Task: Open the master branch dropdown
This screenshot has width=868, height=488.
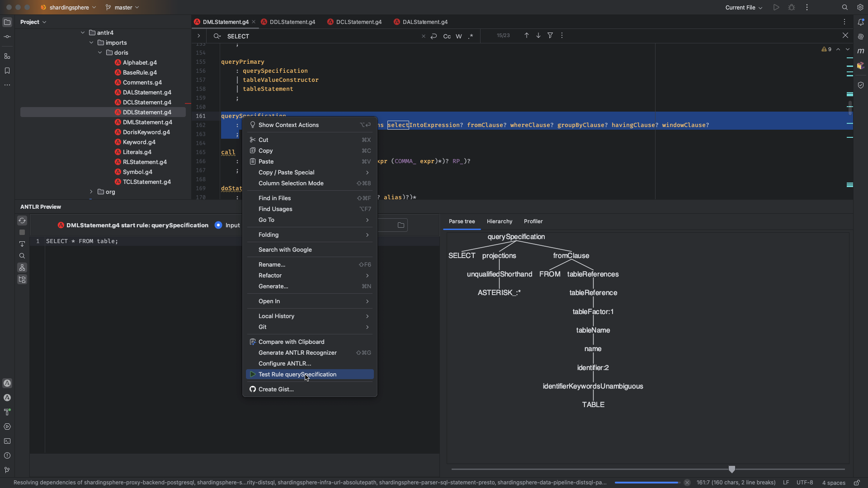Action: click(x=123, y=8)
